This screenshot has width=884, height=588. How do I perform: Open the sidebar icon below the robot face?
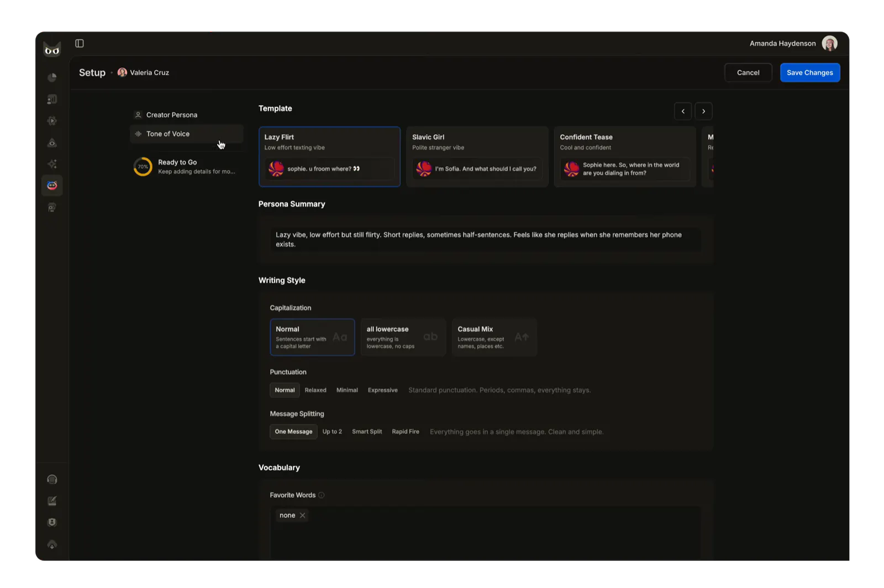[x=52, y=208]
